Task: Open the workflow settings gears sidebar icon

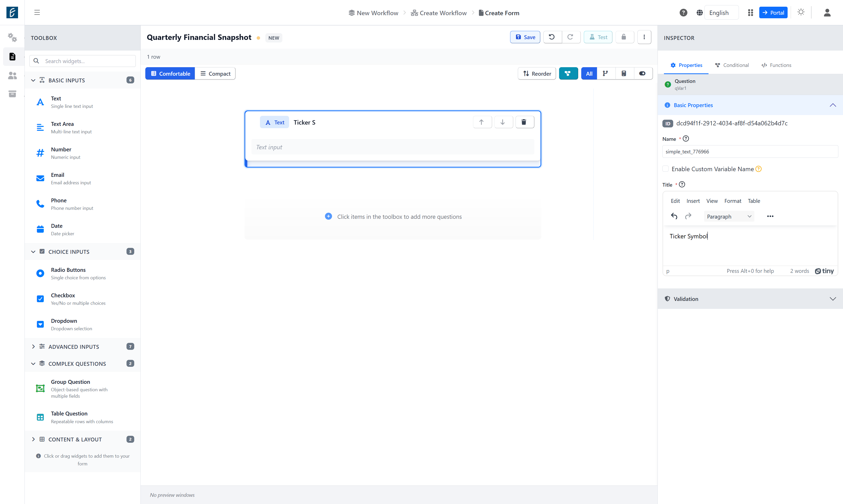Action: pyautogui.click(x=12, y=37)
